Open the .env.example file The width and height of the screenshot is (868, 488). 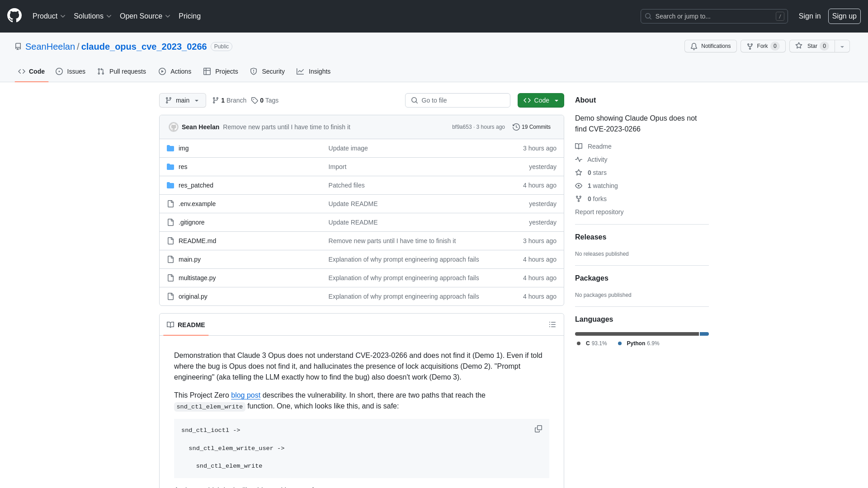pos(197,204)
